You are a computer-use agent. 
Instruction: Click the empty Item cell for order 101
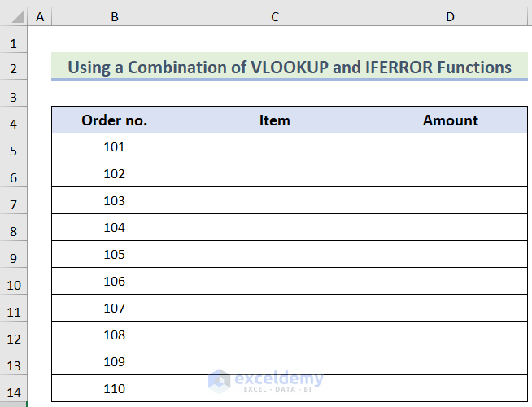point(275,147)
